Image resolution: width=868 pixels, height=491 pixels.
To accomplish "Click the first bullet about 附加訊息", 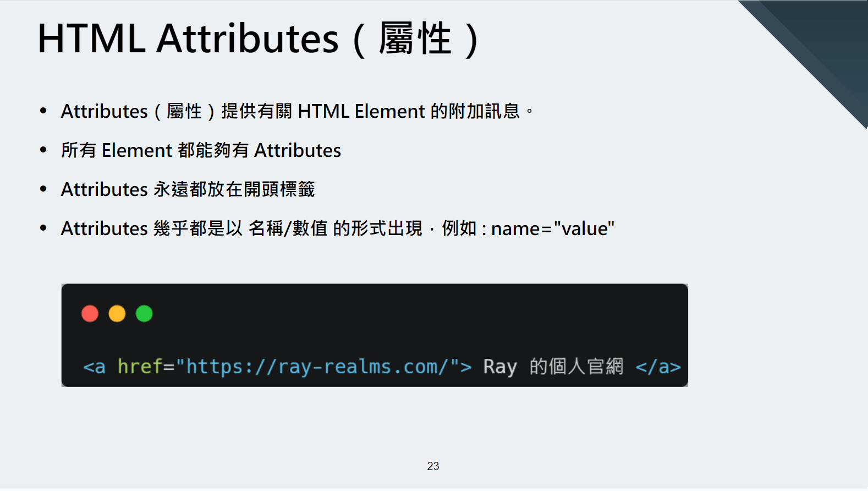I will click(x=297, y=111).
